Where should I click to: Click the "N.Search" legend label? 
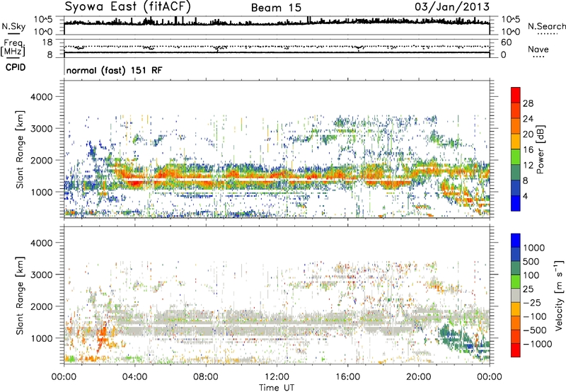tap(546, 26)
